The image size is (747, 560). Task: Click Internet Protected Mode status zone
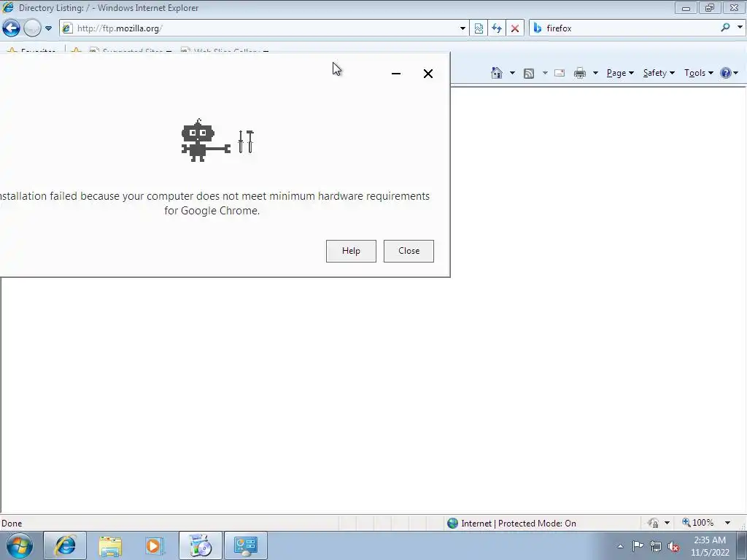519,524
